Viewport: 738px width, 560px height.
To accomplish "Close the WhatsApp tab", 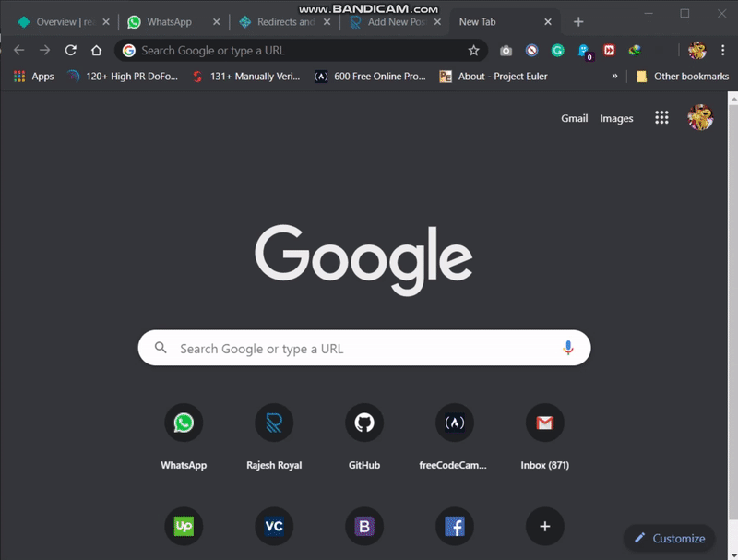I will pos(216,21).
